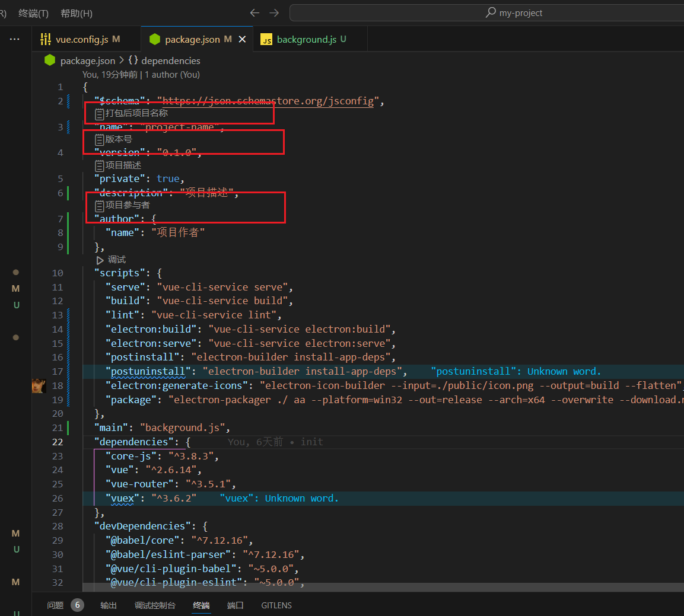Open the 帮助(H) menu
The image size is (684, 616).
pos(77,13)
